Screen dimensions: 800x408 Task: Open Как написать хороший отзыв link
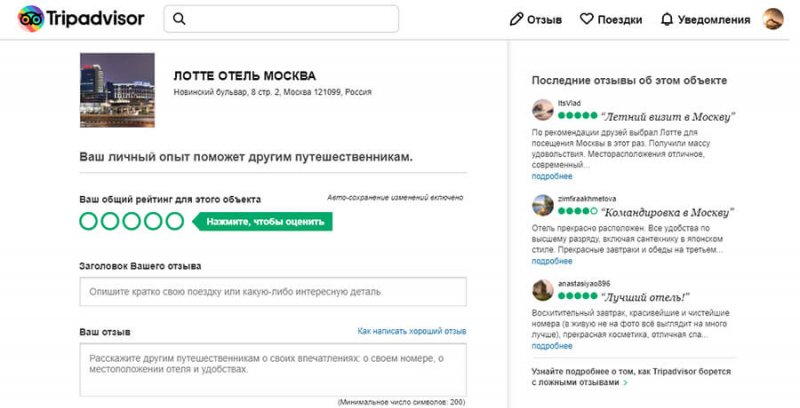click(412, 331)
